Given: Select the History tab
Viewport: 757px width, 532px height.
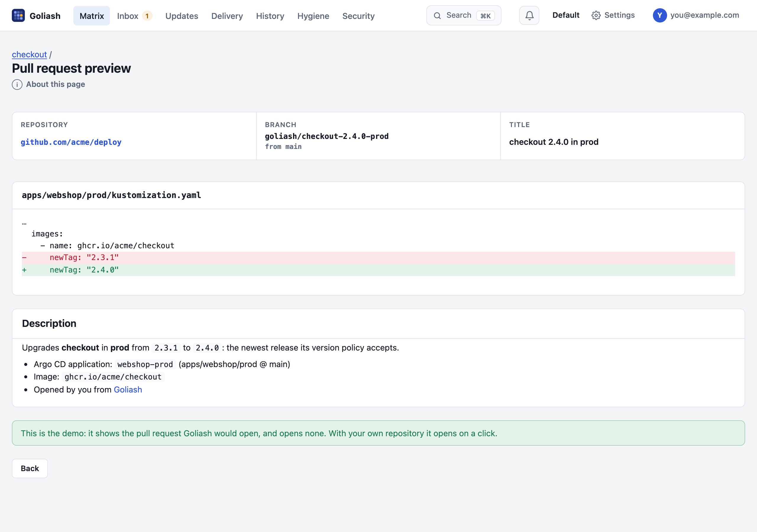Looking at the screenshot, I should (x=270, y=16).
